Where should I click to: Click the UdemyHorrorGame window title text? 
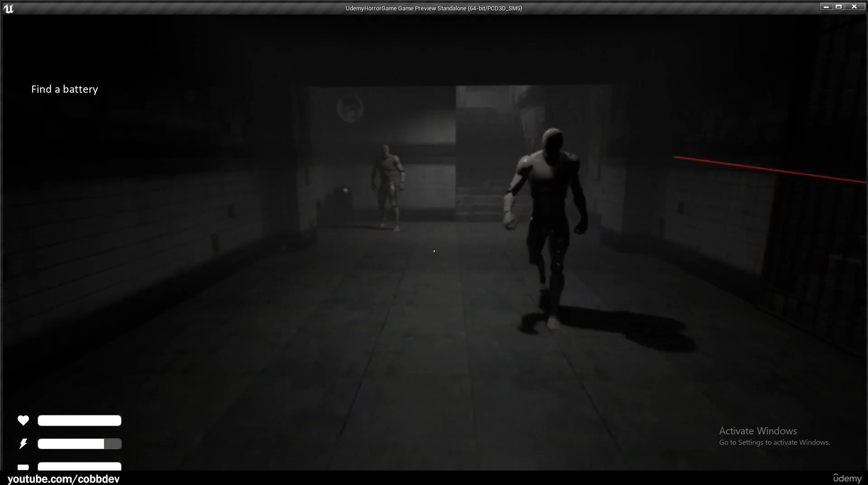coord(434,8)
